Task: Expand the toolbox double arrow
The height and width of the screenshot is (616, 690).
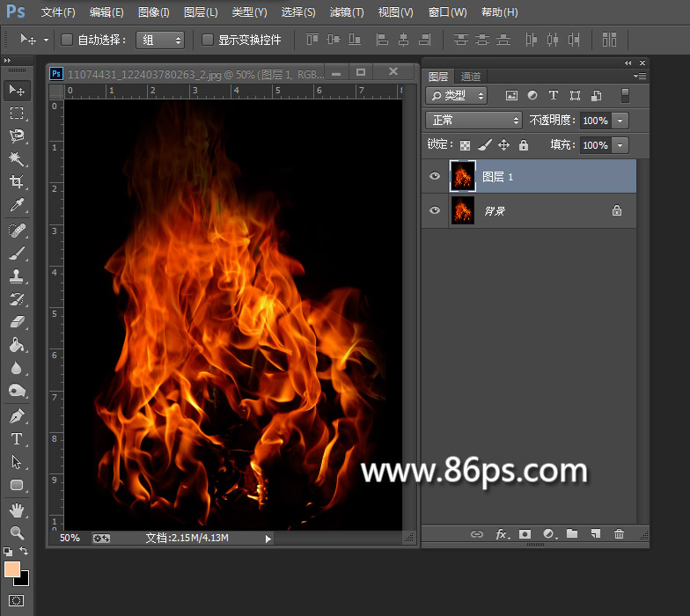Action: [x=7, y=60]
